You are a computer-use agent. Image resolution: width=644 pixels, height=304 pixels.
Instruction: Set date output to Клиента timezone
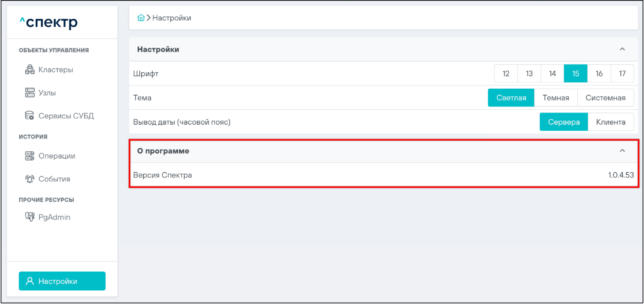611,122
